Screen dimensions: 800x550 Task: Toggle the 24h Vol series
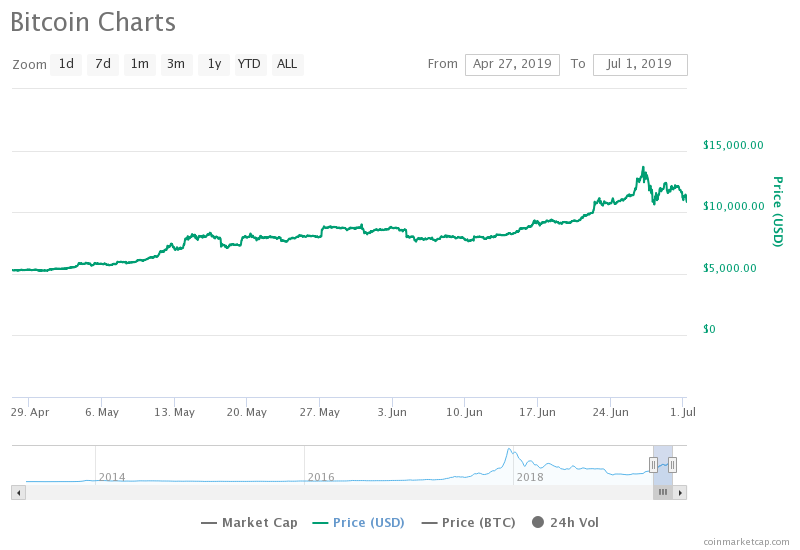[x=566, y=522]
